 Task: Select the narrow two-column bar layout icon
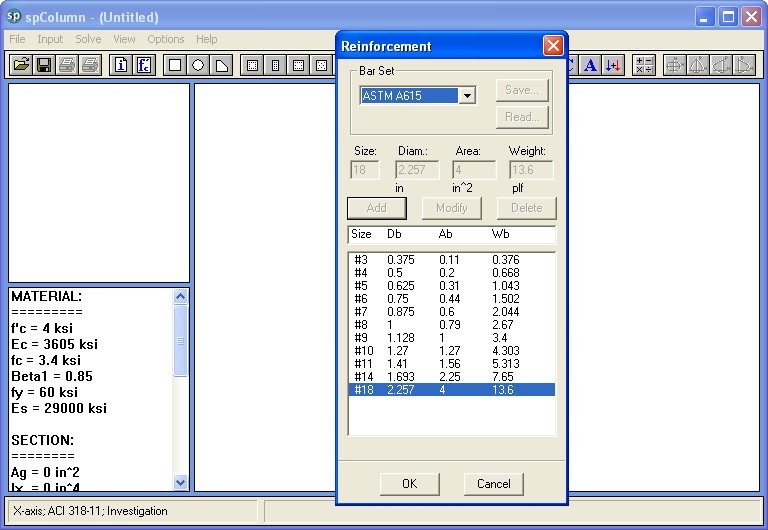coord(275,65)
